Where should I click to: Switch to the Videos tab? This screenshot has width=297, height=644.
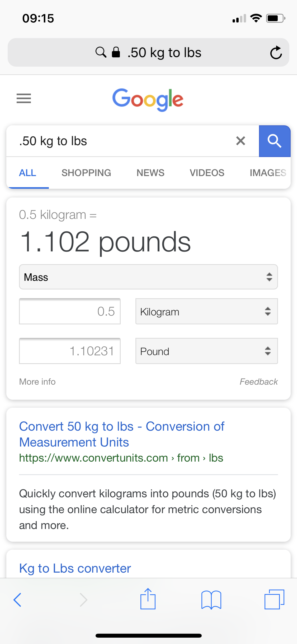(207, 173)
